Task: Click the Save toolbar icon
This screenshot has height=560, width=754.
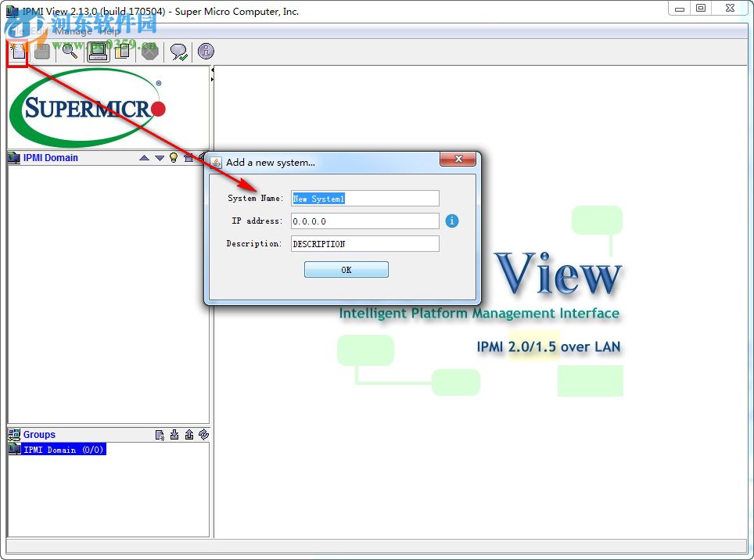Action: click(42, 52)
